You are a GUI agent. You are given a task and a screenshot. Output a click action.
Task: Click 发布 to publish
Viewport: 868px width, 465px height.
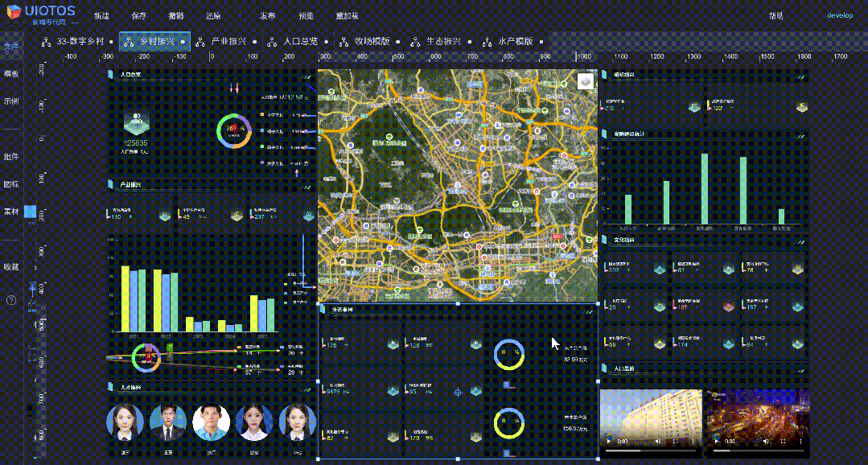[x=268, y=16]
